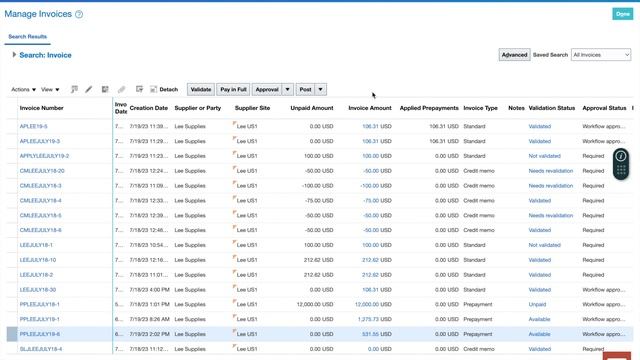Open the Saved Search All Invoices dropdown
640x360 pixels.
pyautogui.click(x=601, y=55)
